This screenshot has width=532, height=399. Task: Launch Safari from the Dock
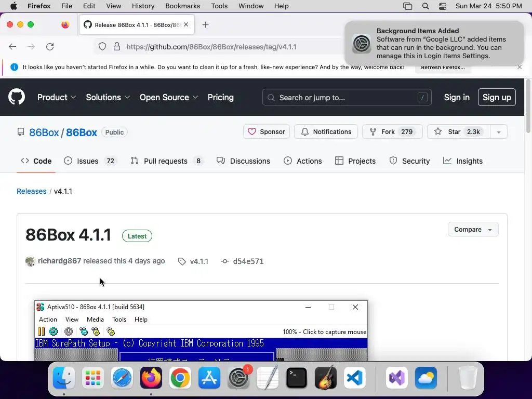(x=122, y=378)
